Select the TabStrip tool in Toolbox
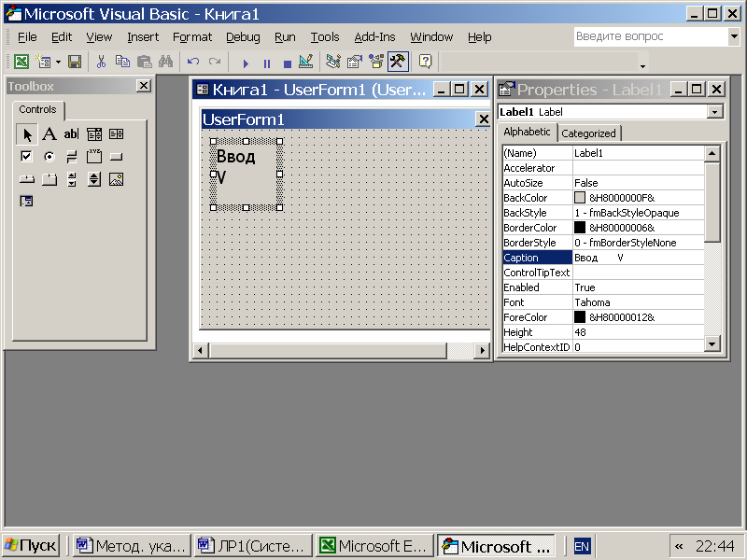747x560 pixels. [27, 179]
